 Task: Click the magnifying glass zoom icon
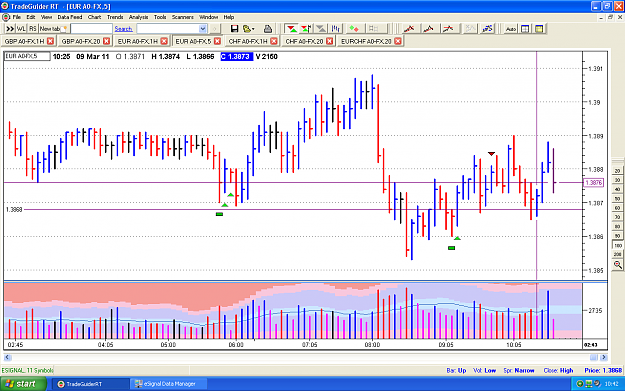(618, 265)
